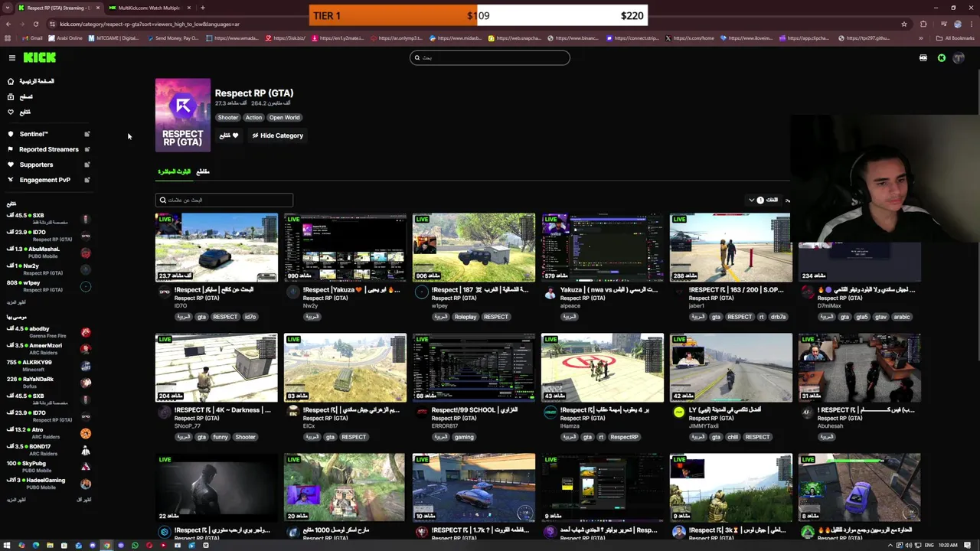Follow the category with heart button

[228, 135]
